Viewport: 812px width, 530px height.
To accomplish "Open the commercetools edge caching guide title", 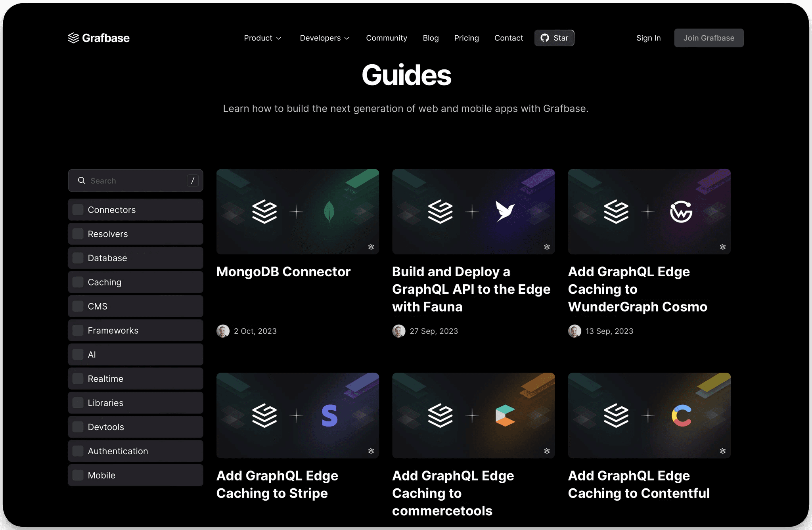I will pos(453,493).
